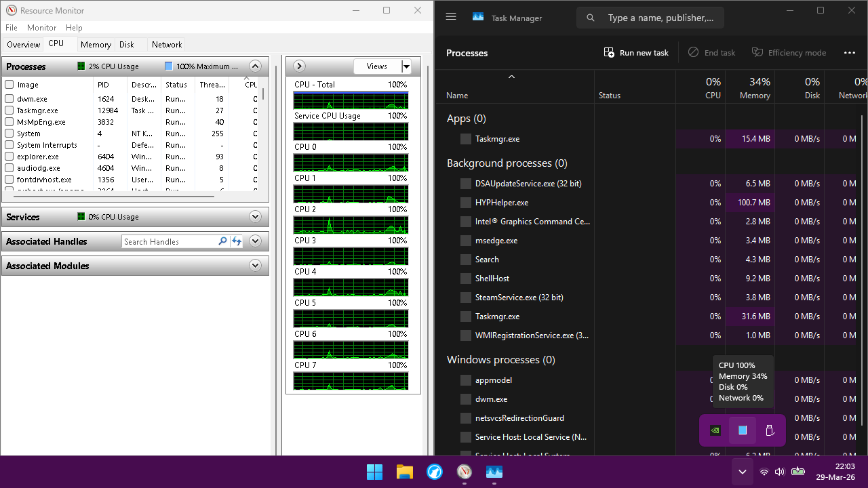This screenshot has width=868, height=488.
Task: Switch to the Overview tab
Action: click(x=23, y=45)
